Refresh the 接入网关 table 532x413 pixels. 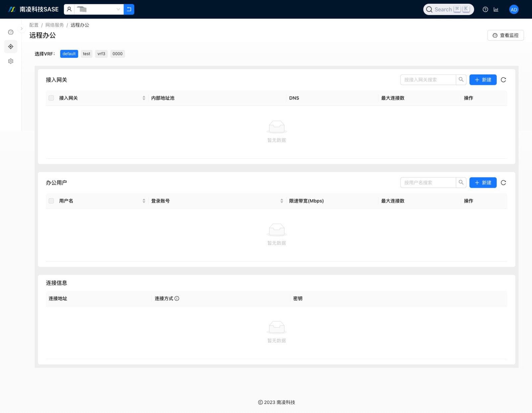pyautogui.click(x=503, y=80)
